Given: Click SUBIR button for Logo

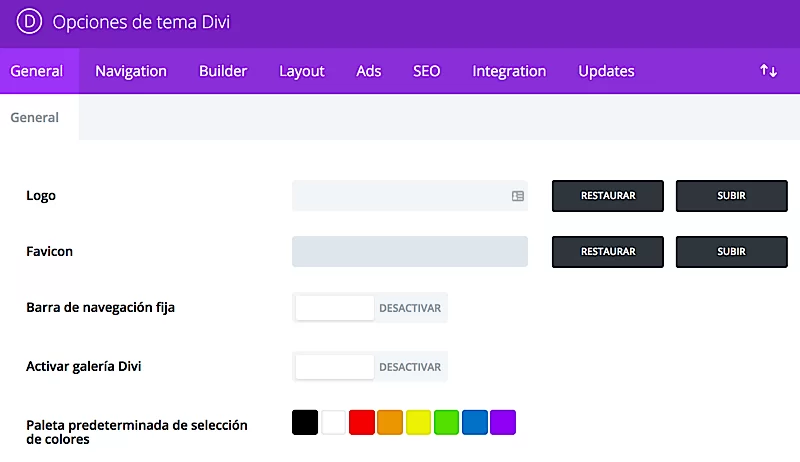Looking at the screenshot, I should click(732, 196).
